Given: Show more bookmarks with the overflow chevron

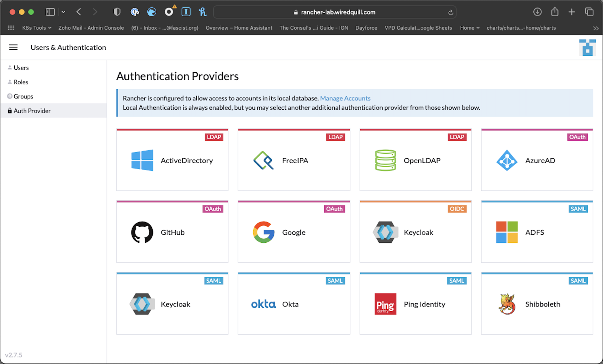Looking at the screenshot, I should click(x=595, y=28).
